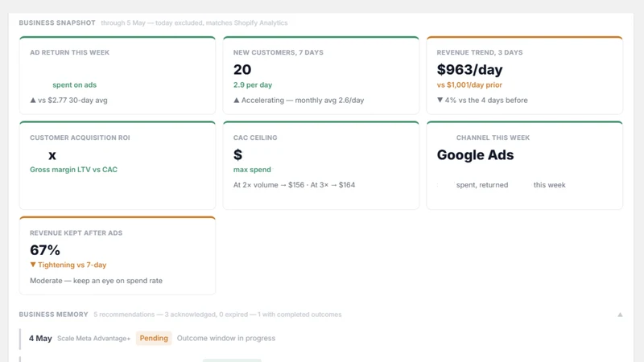The height and width of the screenshot is (362, 644).
Task: Click the 'Revenue Trend, 3 Days' card title
Action: 480,52
